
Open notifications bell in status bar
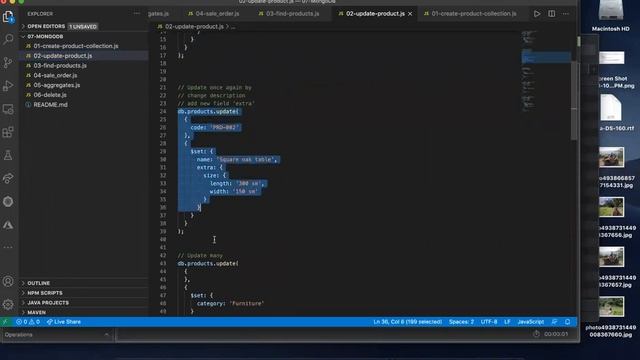point(567,322)
